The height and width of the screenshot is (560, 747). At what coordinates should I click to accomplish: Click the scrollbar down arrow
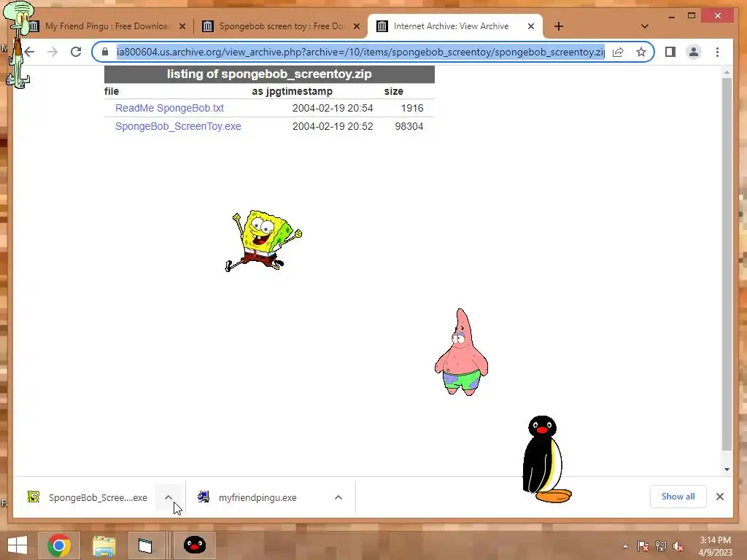[x=727, y=470]
